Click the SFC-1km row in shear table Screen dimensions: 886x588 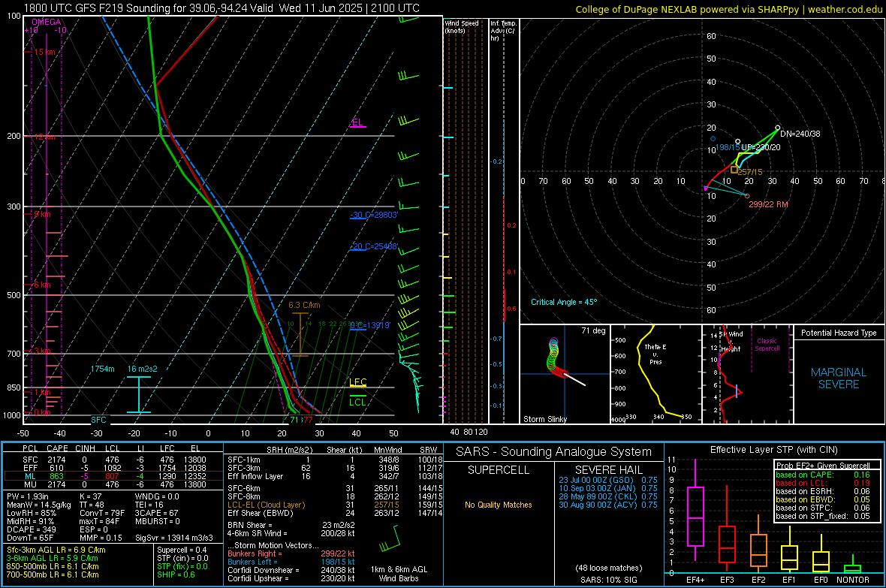click(x=335, y=460)
